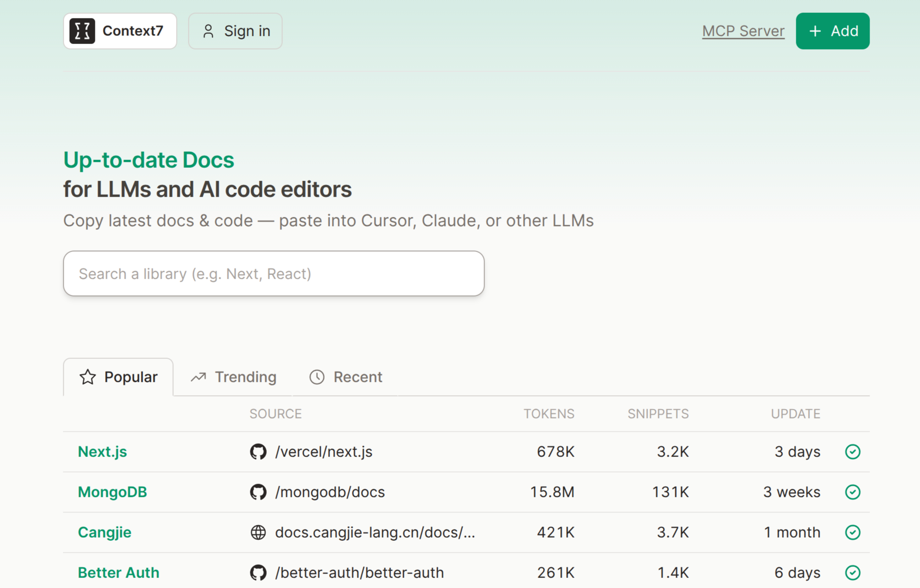Click the green checkmark in Cangjie row
Image resolution: width=920 pixels, height=588 pixels.
pos(852,532)
